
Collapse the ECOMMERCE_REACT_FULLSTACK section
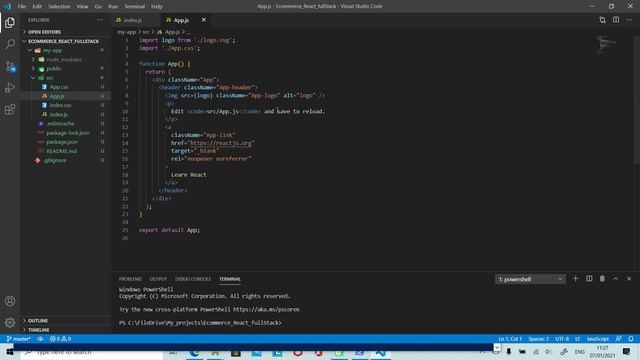(x=63, y=41)
